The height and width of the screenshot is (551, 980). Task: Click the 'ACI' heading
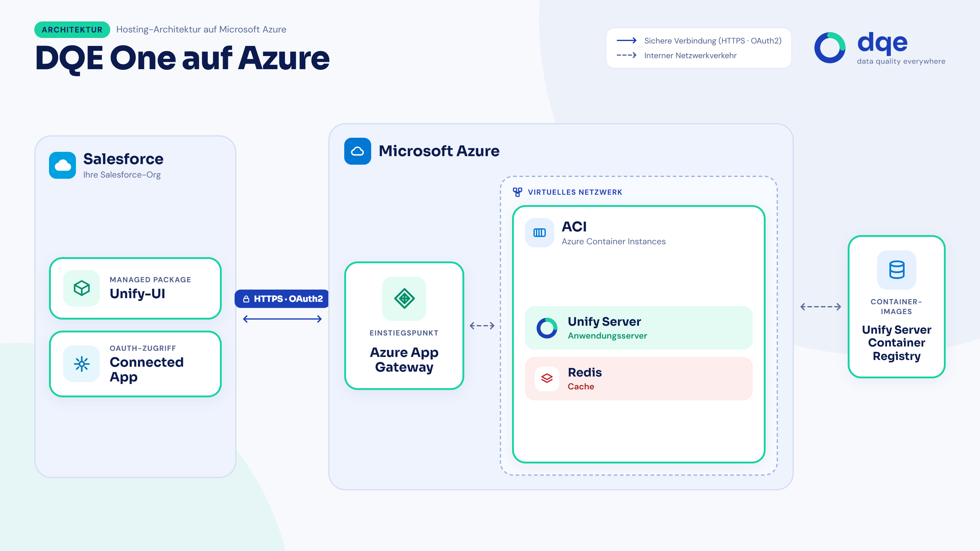click(x=574, y=227)
